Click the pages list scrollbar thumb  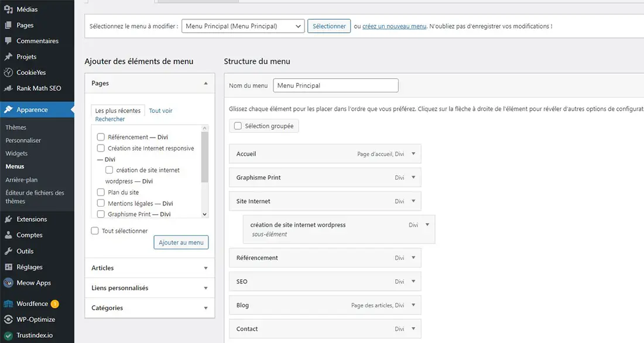tap(204, 156)
